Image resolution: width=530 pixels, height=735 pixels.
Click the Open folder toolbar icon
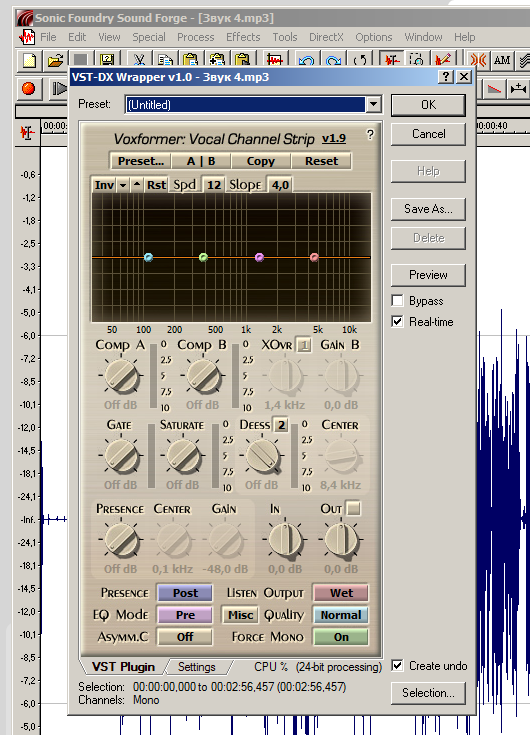[55, 60]
